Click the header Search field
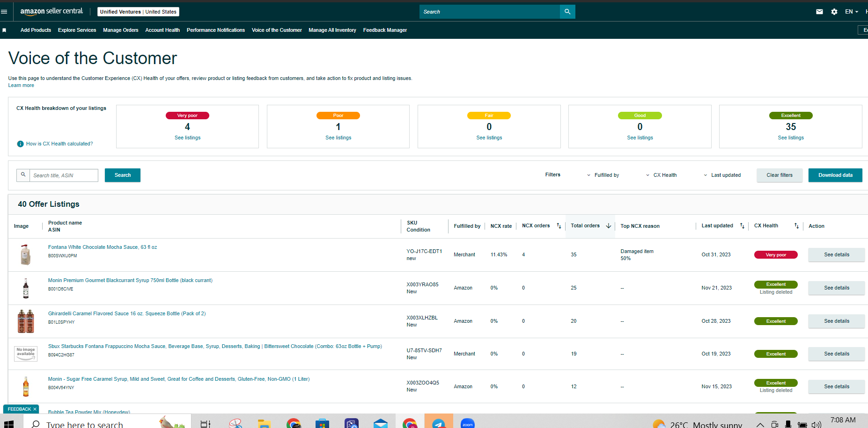Screen dimensions: 868x428 [x=490, y=12]
